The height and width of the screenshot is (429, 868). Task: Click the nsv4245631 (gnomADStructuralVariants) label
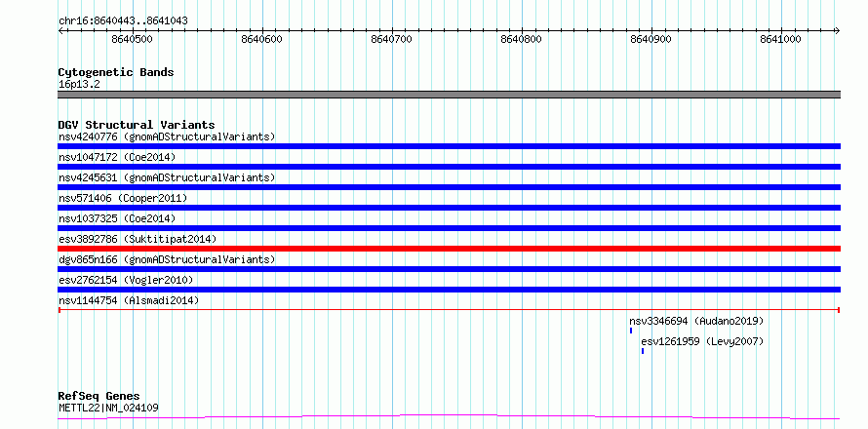coord(167,177)
